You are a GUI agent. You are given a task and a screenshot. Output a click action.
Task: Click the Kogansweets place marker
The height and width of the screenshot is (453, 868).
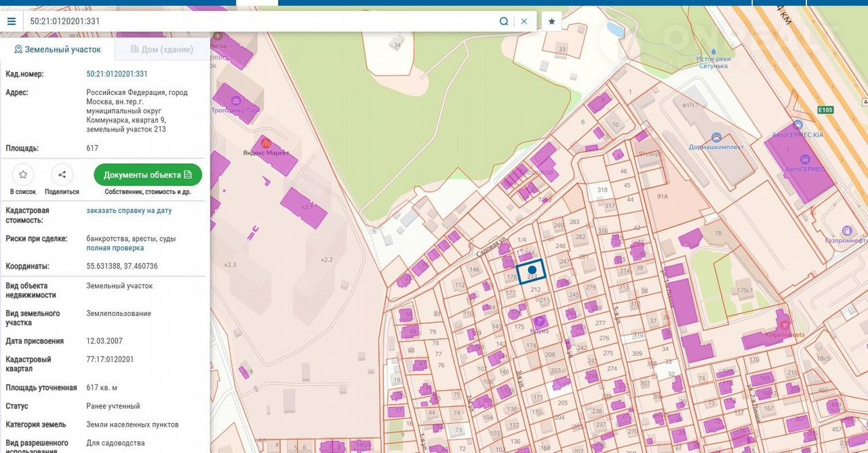(x=785, y=324)
